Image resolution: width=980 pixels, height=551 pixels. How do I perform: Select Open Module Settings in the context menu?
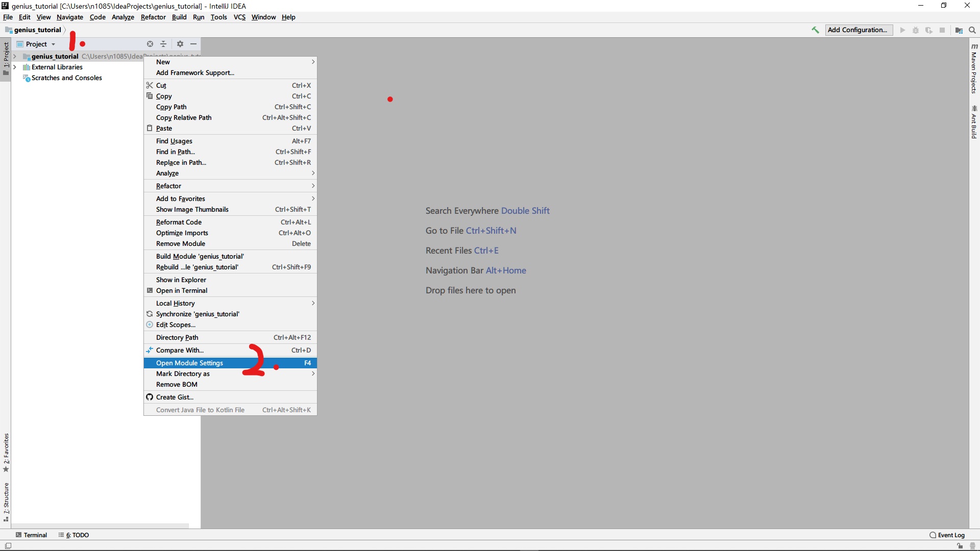[x=189, y=363]
